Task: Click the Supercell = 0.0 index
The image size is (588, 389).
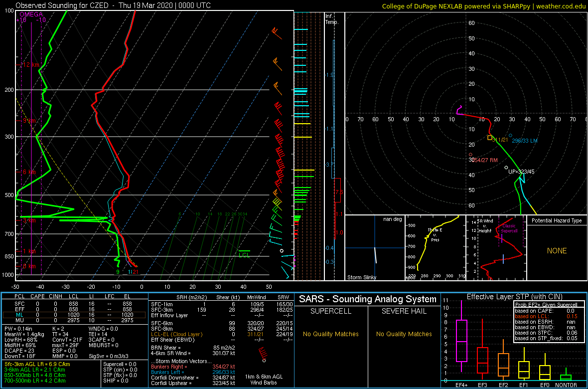Action: pos(120,364)
